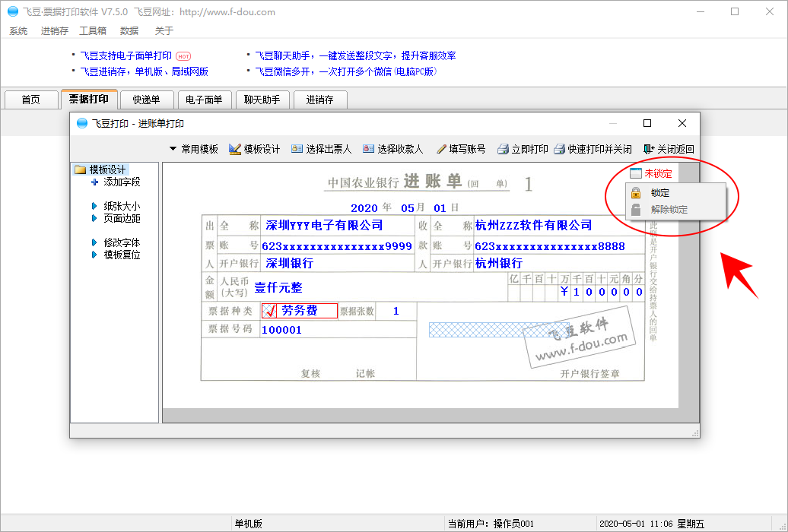Screen dimensions: 788x532
Task: Click the 飞豆 logo in main title bar
Action: click(x=13, y=11)
